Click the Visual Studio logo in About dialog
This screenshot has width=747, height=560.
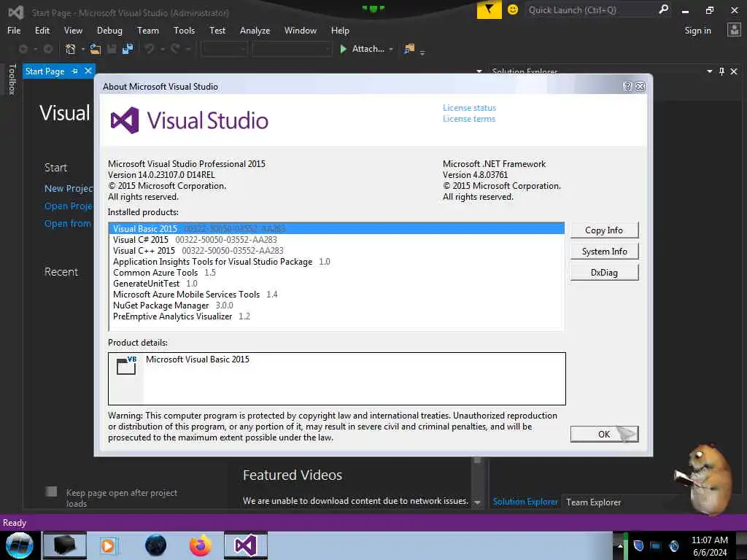pyautogui.click(x=124, y=120)
